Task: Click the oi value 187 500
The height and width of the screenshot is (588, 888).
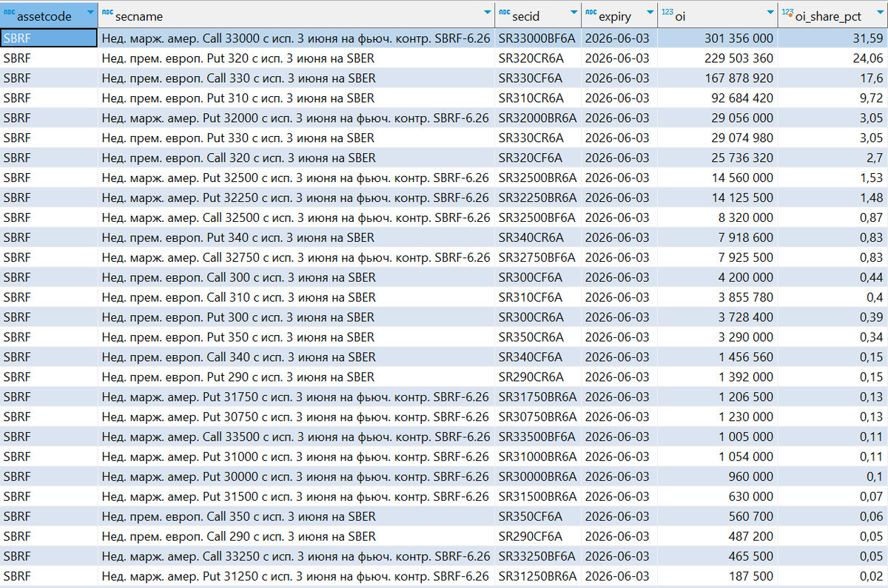Action: 753,576
